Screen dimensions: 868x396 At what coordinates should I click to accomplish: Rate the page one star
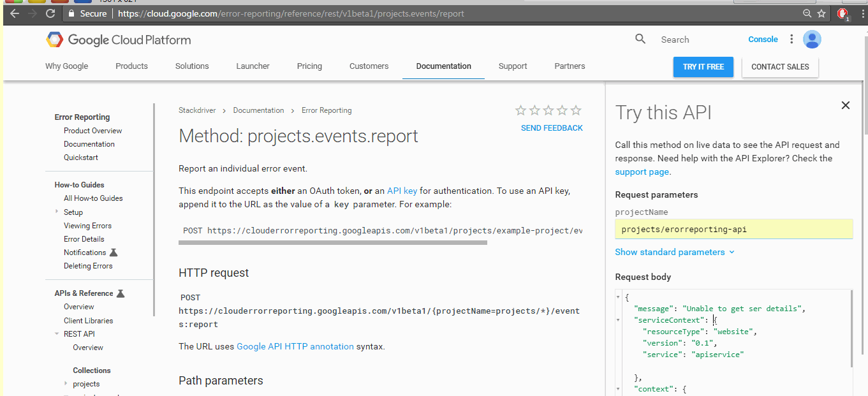[520, 110]
